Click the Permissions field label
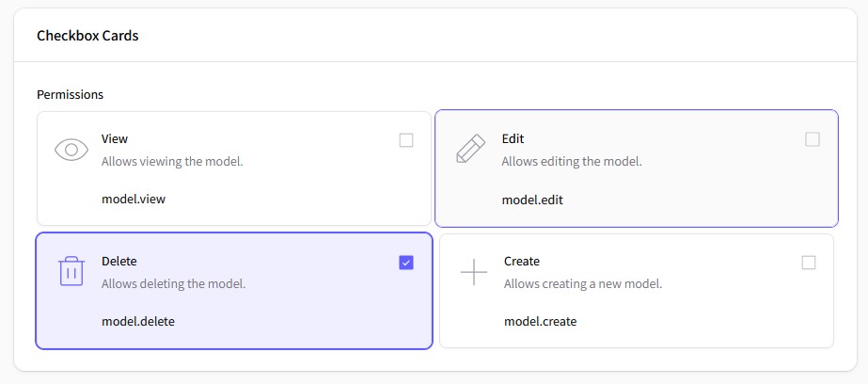The image size is (868, 384). click(70, 95)
